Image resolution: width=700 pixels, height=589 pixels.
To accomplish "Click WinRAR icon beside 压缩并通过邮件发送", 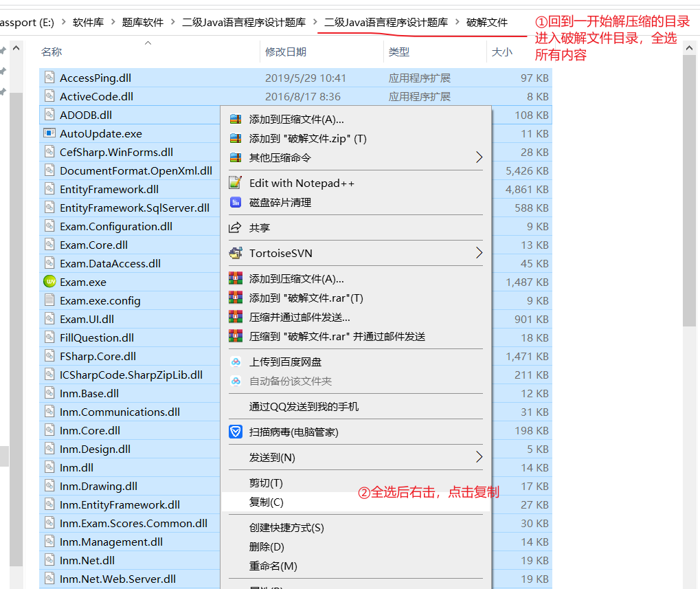I will 235,317.
